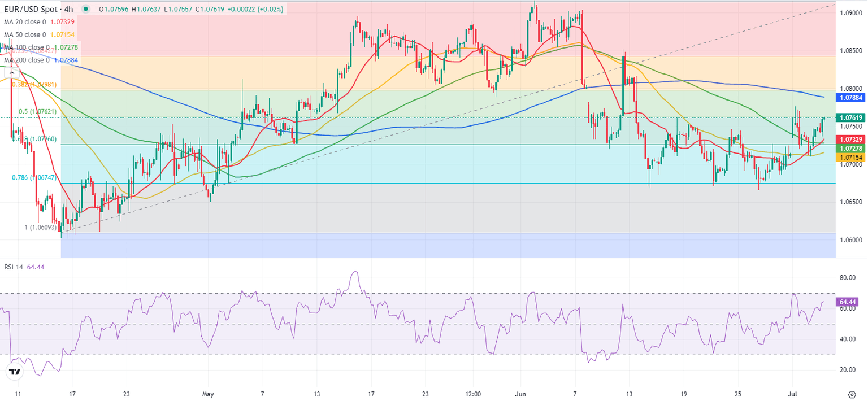This screenshot has height=401, width=868.
Task: Click the Jul label on time axis
Action: pyautogui.click(x=792, y=394)
